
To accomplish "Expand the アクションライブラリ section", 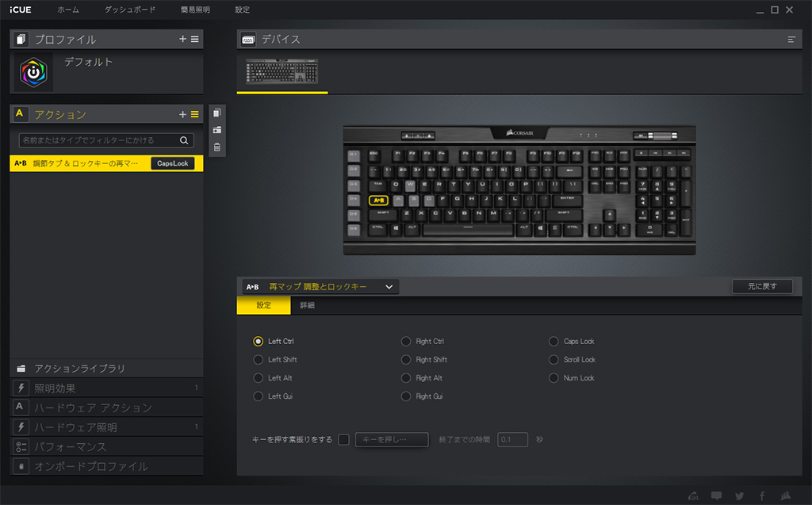I will coord(106,369).
